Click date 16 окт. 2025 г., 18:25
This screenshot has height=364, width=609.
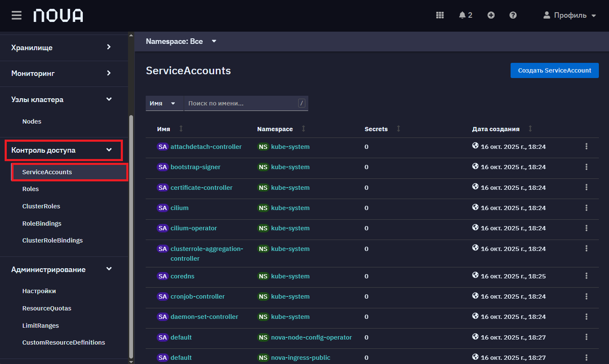[513, 276]
